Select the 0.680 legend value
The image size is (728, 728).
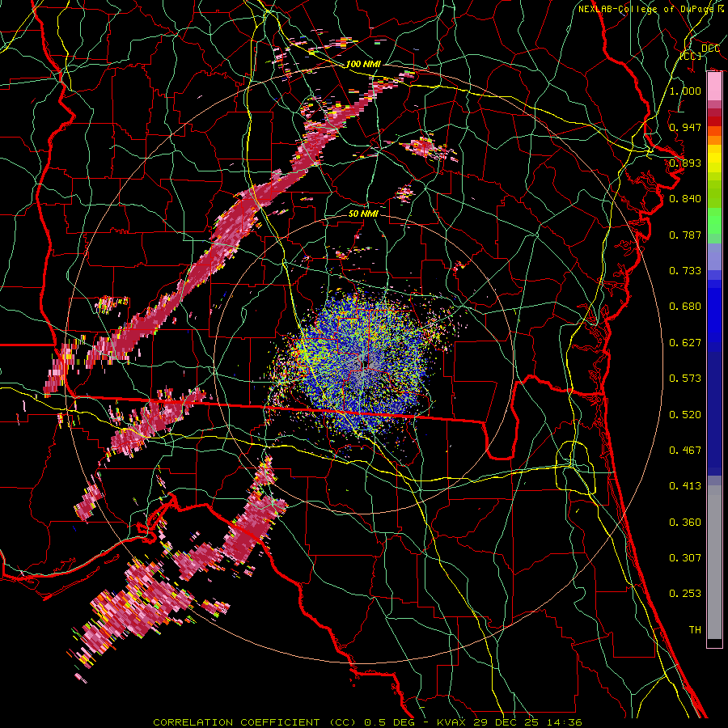[685, 307]
